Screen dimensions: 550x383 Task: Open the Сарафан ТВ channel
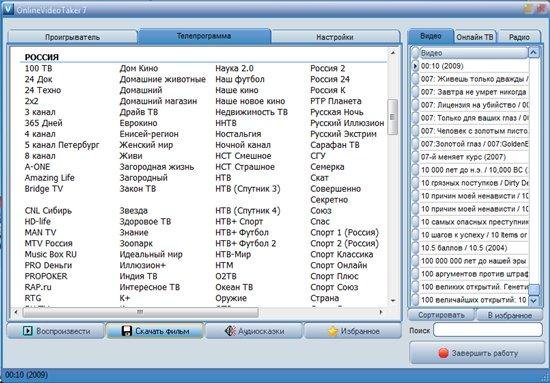click(335, 145)
